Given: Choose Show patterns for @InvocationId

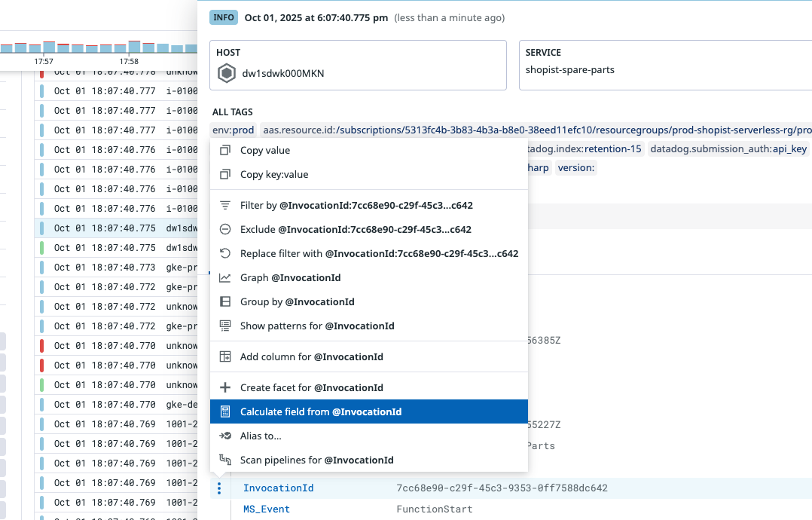Looking at the screenshot, I should tap(316, 326).
